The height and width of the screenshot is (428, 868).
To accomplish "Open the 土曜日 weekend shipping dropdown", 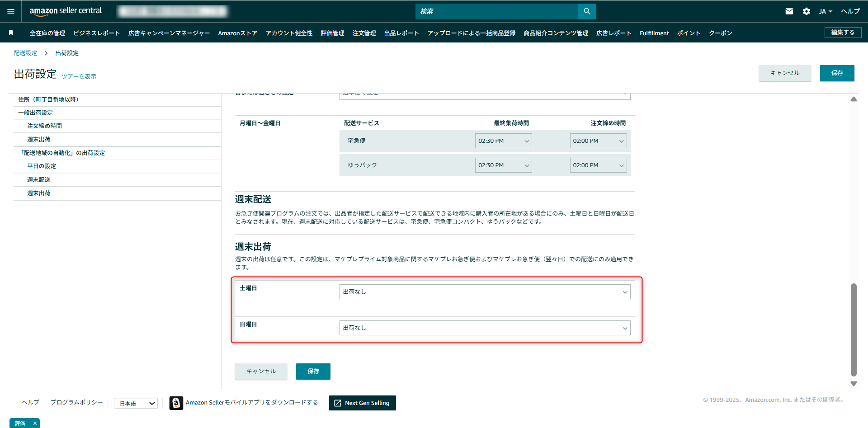I will (485, 292).
